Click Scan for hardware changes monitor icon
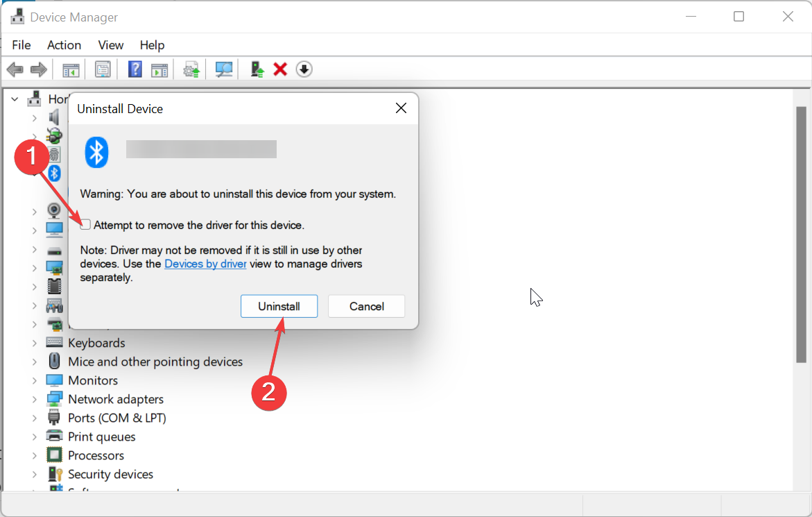The height and width of the screenshot is (517, 812). 224,69
